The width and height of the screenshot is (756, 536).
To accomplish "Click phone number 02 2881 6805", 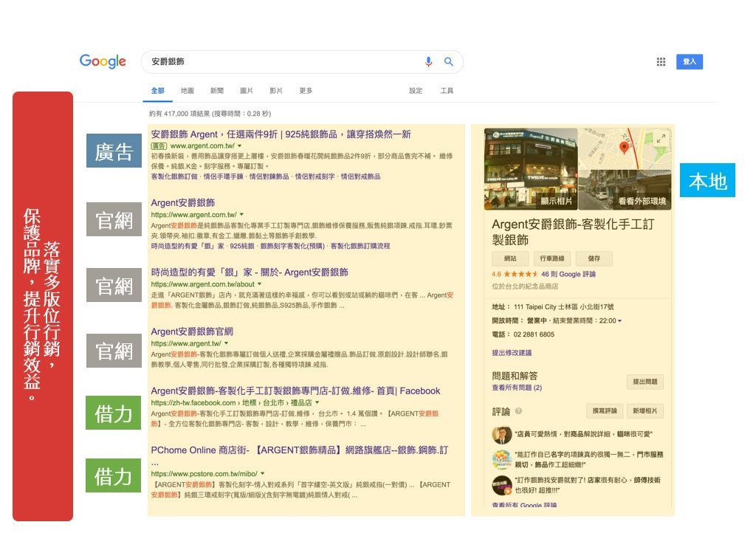I will (x=534, y=334).
